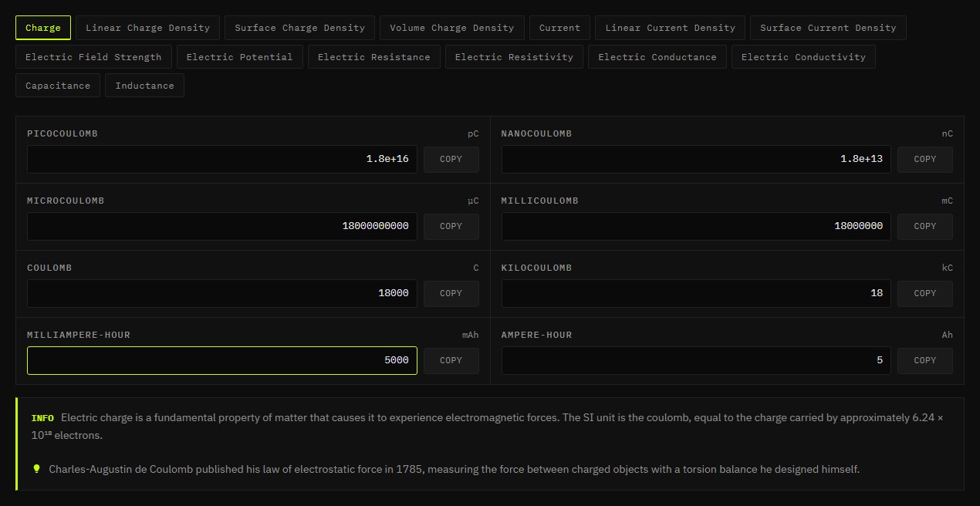Go to Volume Charge Density tab
This screenshot has width=980, height=506.
(x=451, y=28)
